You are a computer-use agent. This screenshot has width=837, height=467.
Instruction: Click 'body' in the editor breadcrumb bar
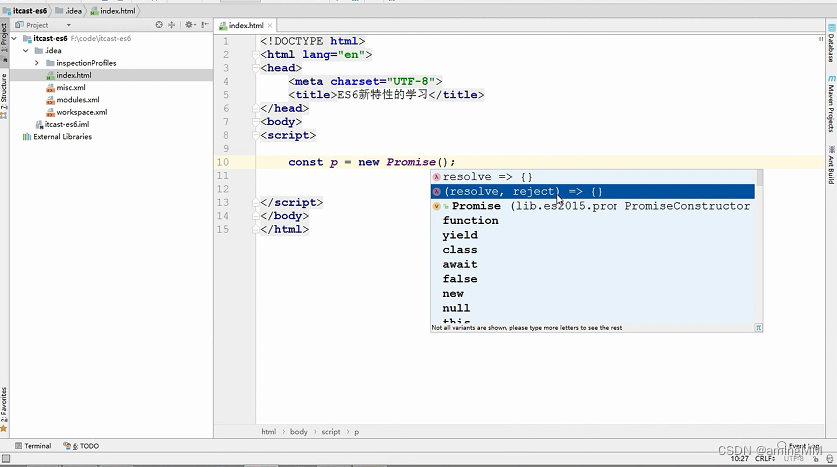(298, 432)
